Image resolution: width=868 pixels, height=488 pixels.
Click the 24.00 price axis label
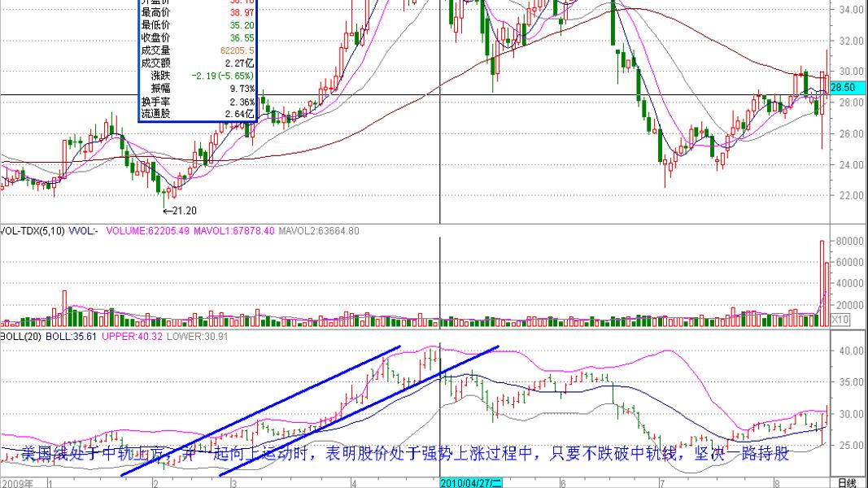852,164
